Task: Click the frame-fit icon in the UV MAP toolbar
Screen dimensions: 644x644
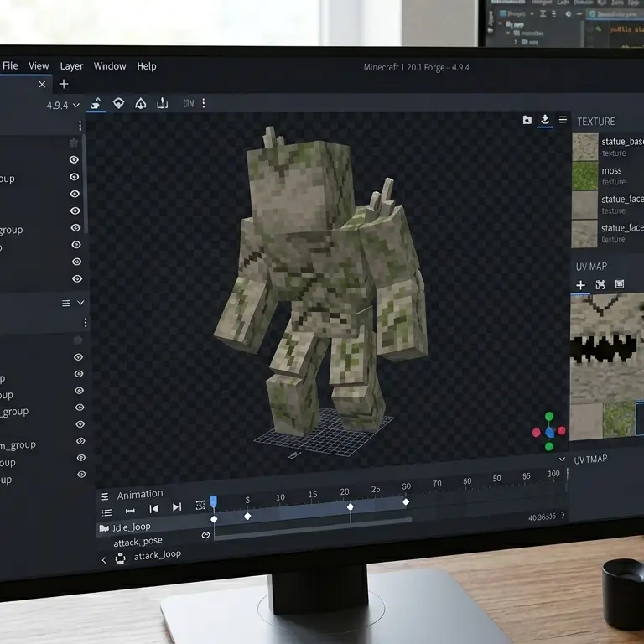Action: tap(600, 284)
